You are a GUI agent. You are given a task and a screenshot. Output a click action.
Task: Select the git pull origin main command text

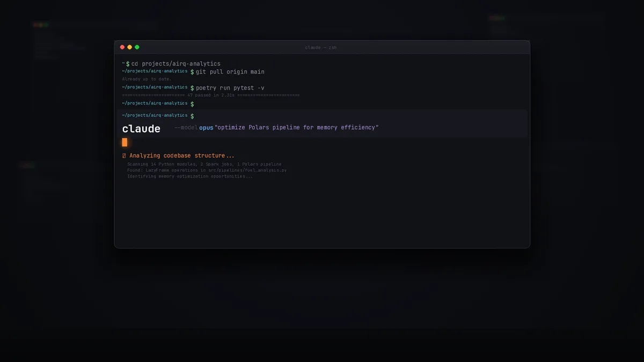coord(231,71)
